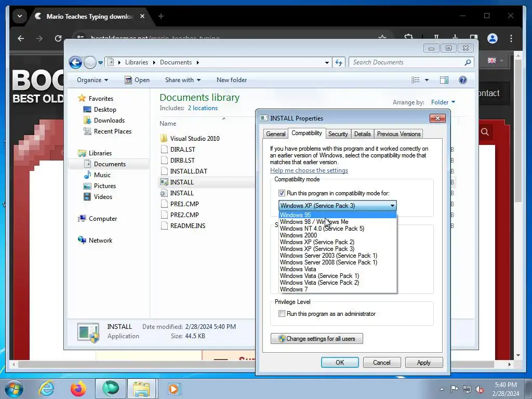Viewport: 532px width, 399px height.
Task: Launch Firefox from taskbar
Action: [78, 389]
